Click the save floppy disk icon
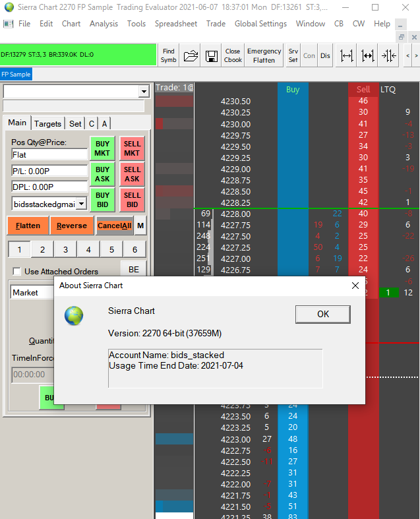The height and width of the screenshot is (519, 420). coord(211,55)
